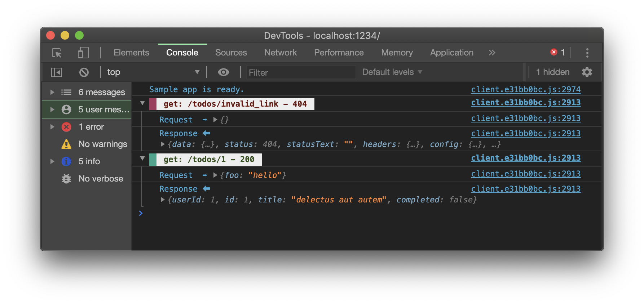The width and height of the screenshot is (644, 304).
Task: Expand the 5 info group
Action: 52,161
